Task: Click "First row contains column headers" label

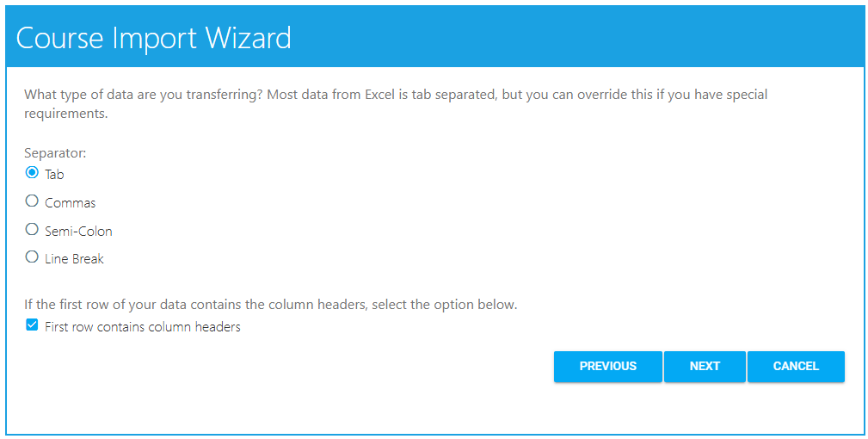Action: 143,327
